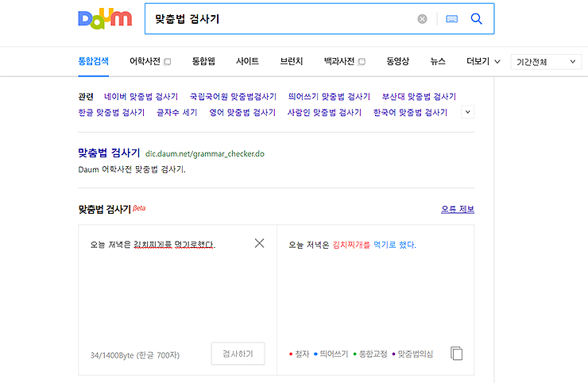Open the 동영상 tab

click(397, 61)
